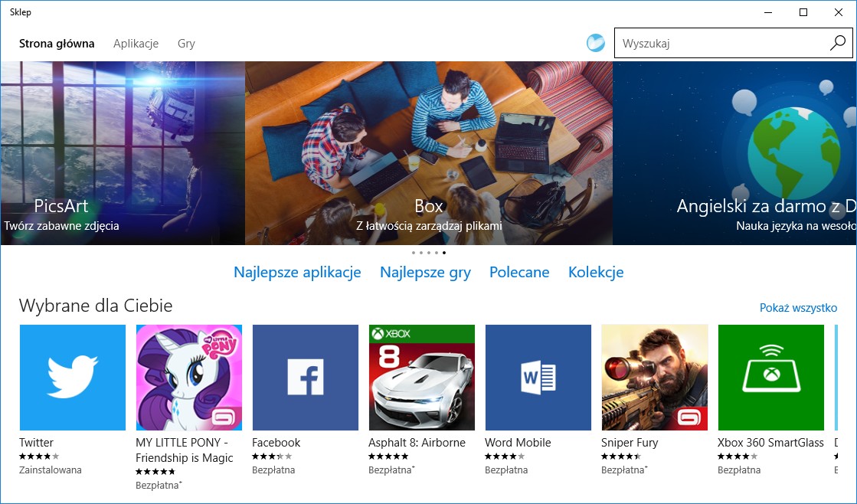Screen dimensions: 857x504
Task: Go to the Gry tab
Action: (x=186, y=44)
